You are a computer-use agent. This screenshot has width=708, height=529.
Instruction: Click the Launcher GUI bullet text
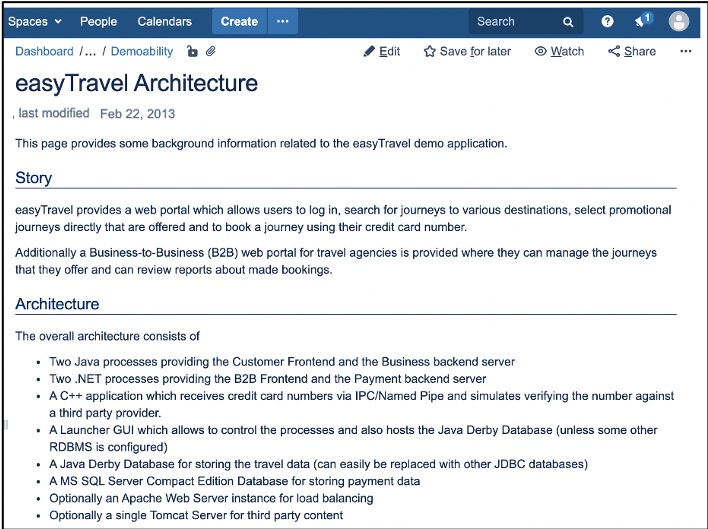click(x=353, y=438)
